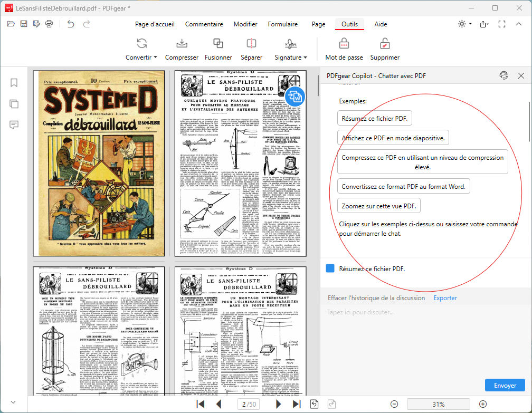532x413 pixels.
Task: Click example 'Résumez ce fichier PDF.' button
Action: [375, 118]
